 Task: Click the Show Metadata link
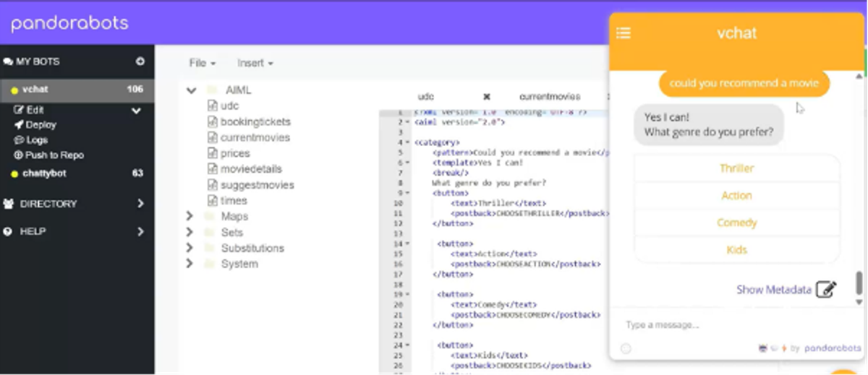click(x=774, y=290)
